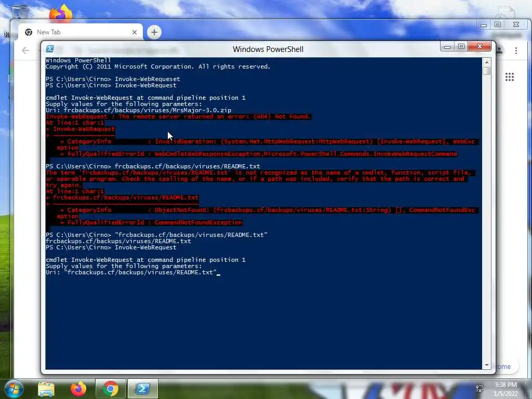532x399 pixels.
Task: Close the Windows PowerShell window
Action: tap(480, 46)
